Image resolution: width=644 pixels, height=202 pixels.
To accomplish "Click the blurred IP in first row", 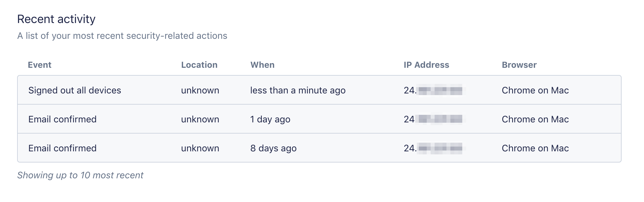I will 433,90.
